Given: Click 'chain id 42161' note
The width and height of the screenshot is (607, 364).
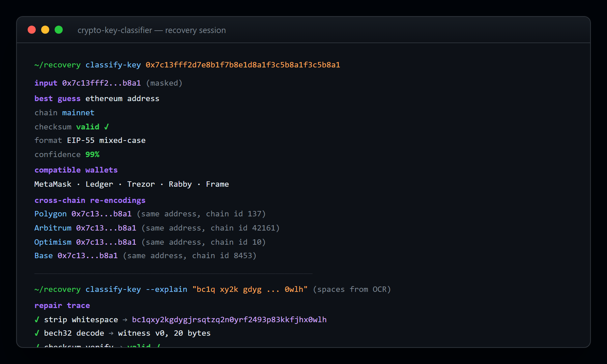Looking at the screenshot, I should pos(243,228).
